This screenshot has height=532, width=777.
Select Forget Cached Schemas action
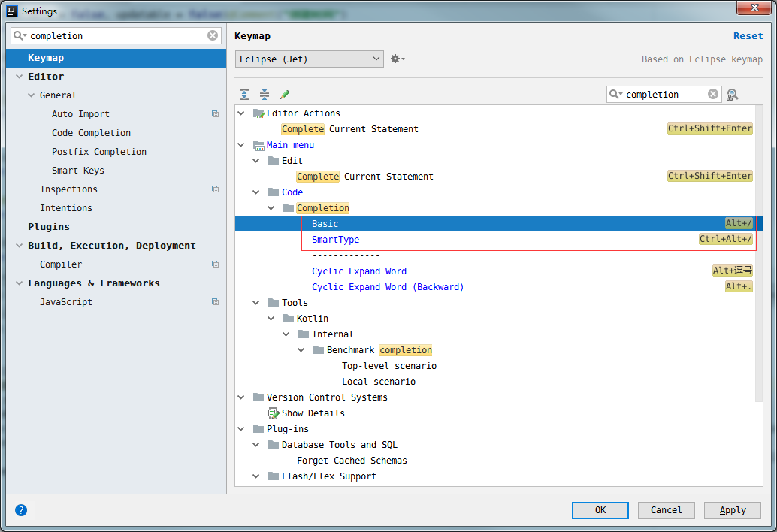coord(352,461)
